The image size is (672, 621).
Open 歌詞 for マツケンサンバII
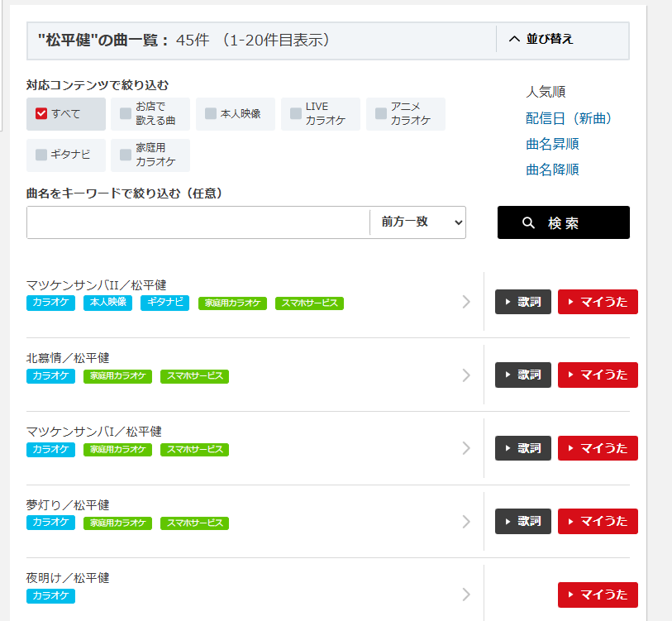click(x=522, y=302)
